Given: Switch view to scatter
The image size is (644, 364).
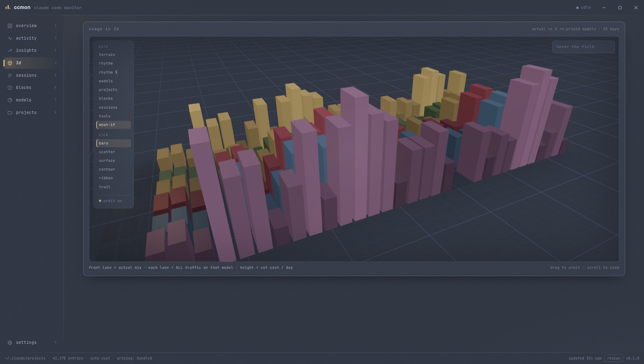Looking at the screenshot, I should click(113, 152).
